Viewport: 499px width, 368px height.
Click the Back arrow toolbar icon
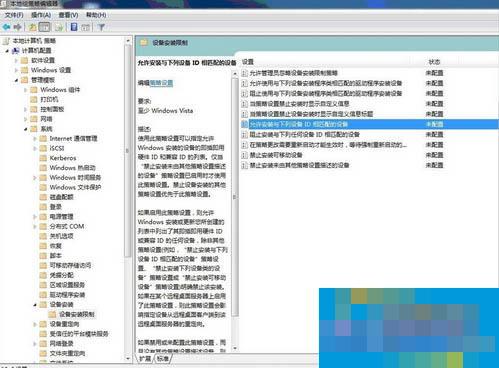6,27
